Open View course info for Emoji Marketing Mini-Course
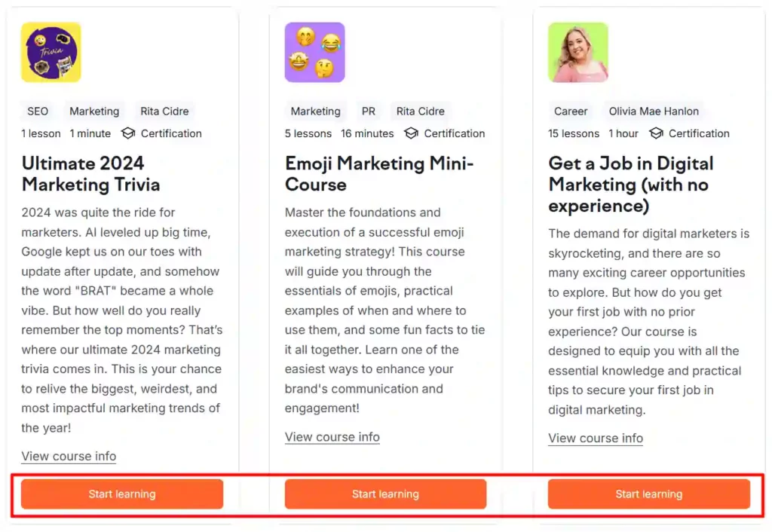 (x=332, y=437)
